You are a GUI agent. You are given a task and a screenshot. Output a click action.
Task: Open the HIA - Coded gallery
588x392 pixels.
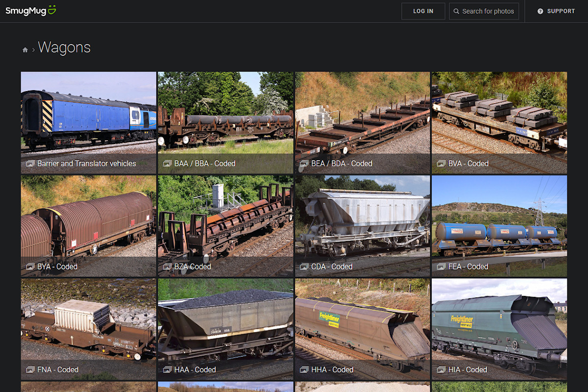tap(499, 323)
